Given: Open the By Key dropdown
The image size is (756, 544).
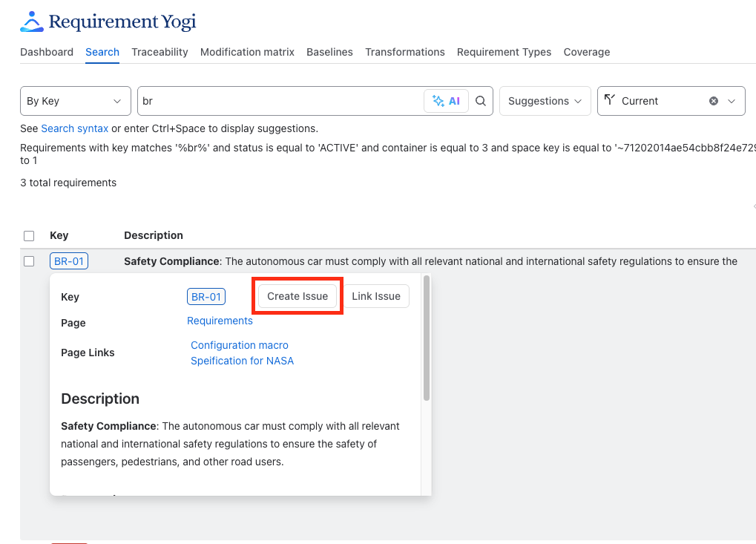Looking at the screenshot, I should [x=76, y=101].
